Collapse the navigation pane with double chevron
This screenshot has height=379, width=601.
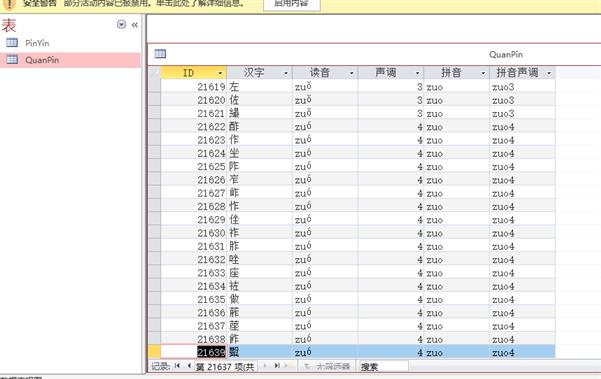coord(135,25)
